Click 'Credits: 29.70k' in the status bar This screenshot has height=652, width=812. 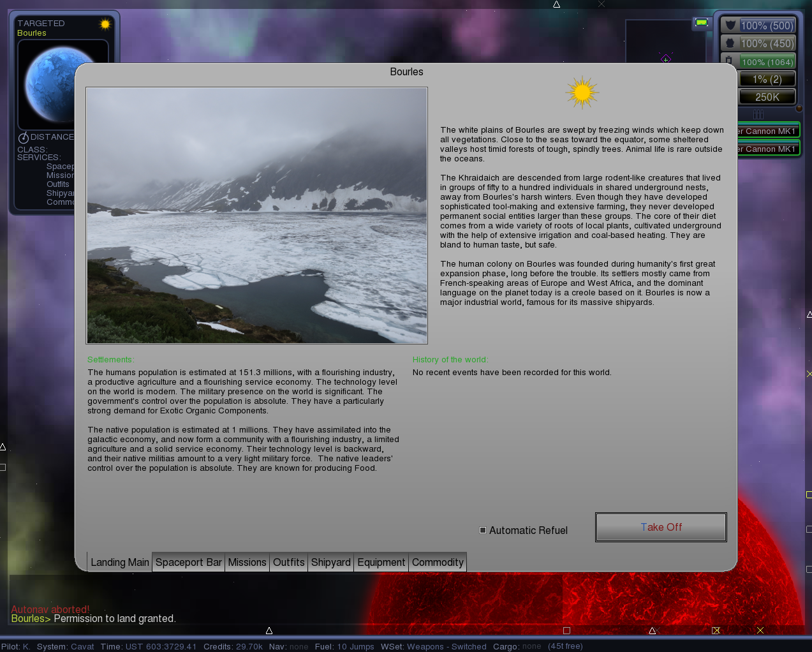point(233,647)
